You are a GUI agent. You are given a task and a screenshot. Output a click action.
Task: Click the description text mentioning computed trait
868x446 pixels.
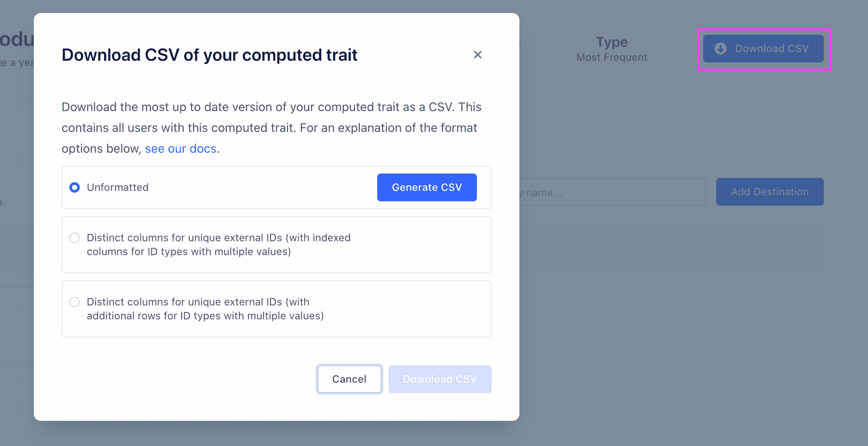click(x=271, y=128)
